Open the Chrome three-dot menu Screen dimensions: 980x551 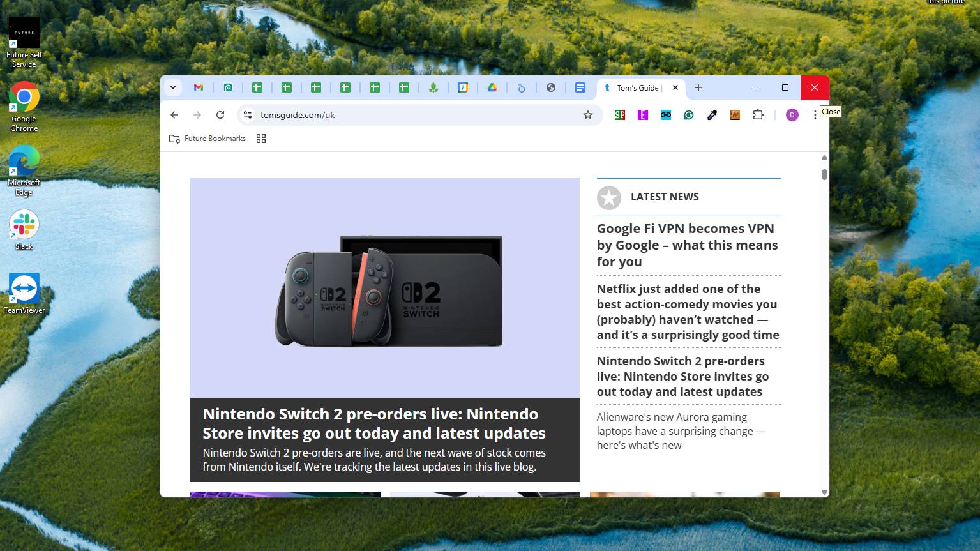(x=815, y=115)
